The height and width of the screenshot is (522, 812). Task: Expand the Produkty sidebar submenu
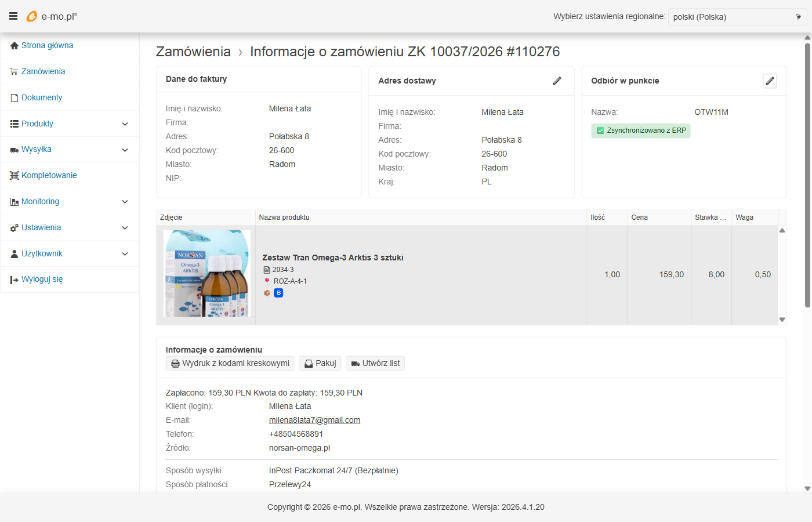(x=125, y=124)
